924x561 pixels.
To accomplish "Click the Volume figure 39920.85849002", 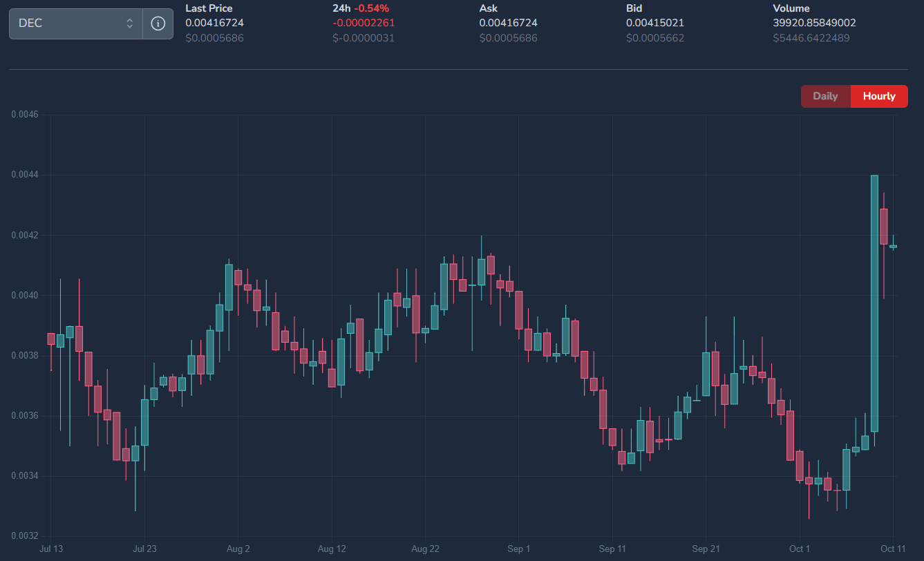I will (x=814, y=23).
